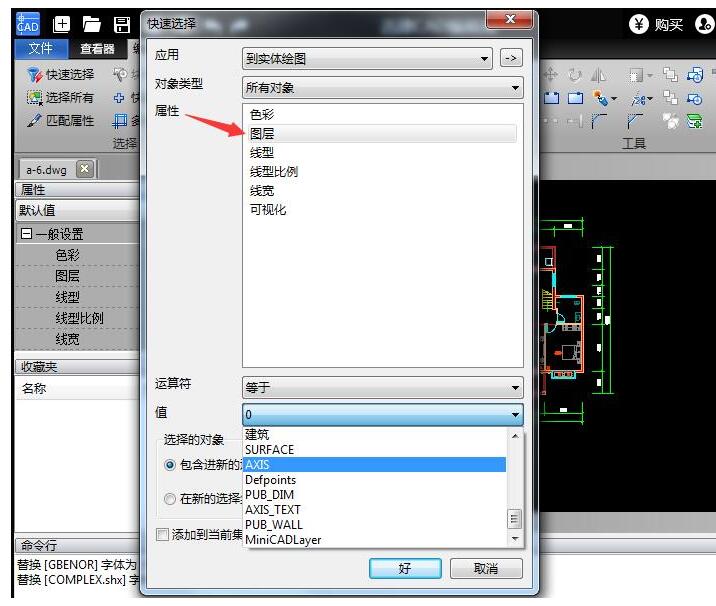Image resolution: width=716 pixels, height=606 pixels.
Task: Click the blue block-with-clock icon in top tool row
Action: pyautogui.click(x=695, y=74)
